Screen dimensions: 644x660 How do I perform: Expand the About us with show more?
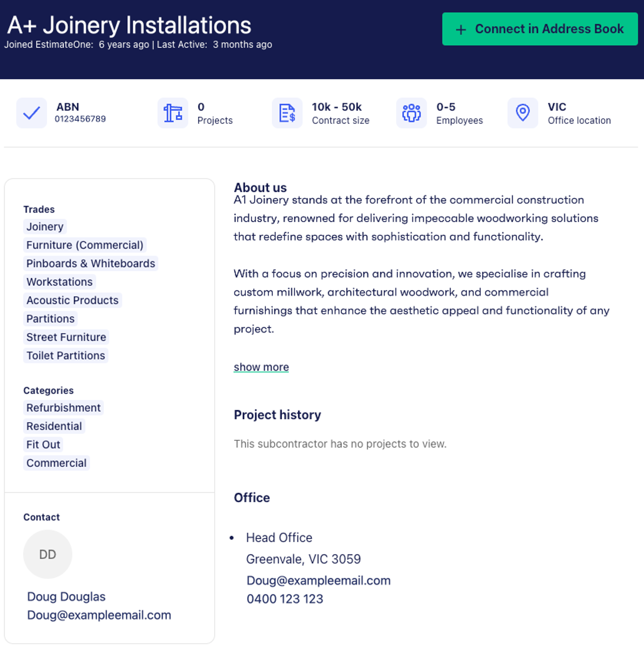(261, 367)
